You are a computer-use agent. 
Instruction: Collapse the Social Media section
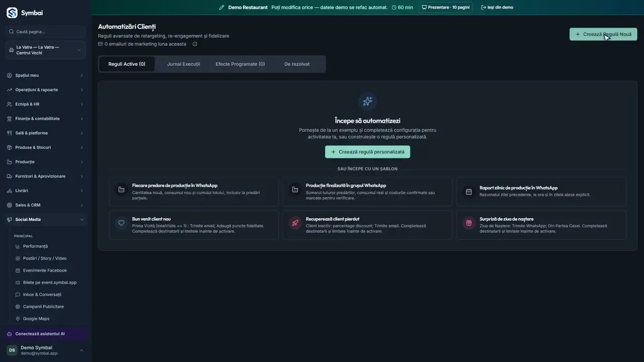tap(45, 220)
